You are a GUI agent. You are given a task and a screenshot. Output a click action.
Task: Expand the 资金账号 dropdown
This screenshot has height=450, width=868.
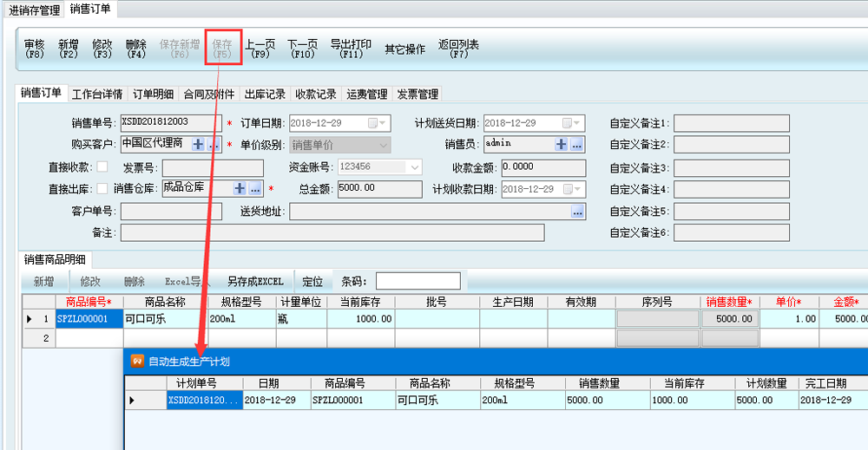pyautogui.click(x=414, y=166)
